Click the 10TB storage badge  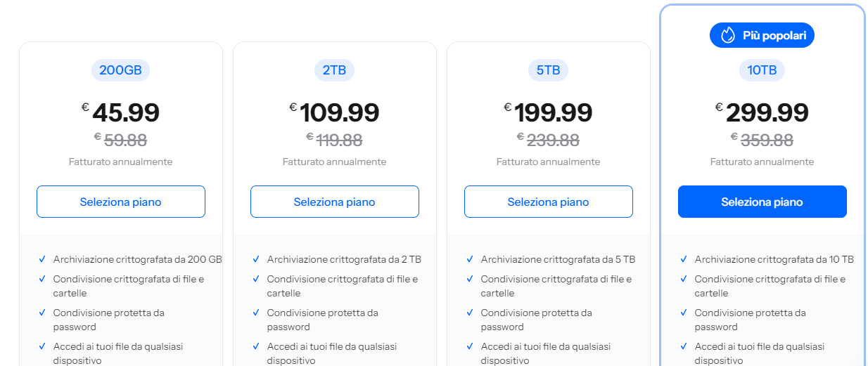tap(762, 70)
